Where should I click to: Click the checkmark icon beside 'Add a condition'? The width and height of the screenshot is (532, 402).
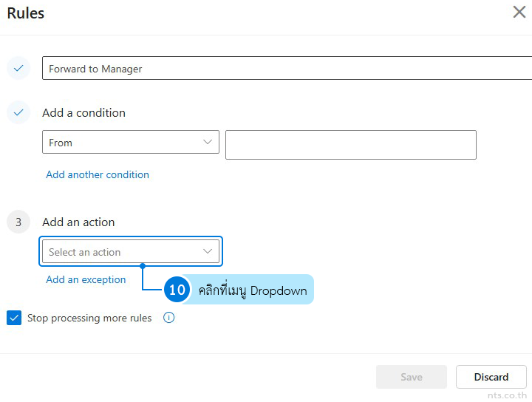pyautogui.click(x=18, y=112)
